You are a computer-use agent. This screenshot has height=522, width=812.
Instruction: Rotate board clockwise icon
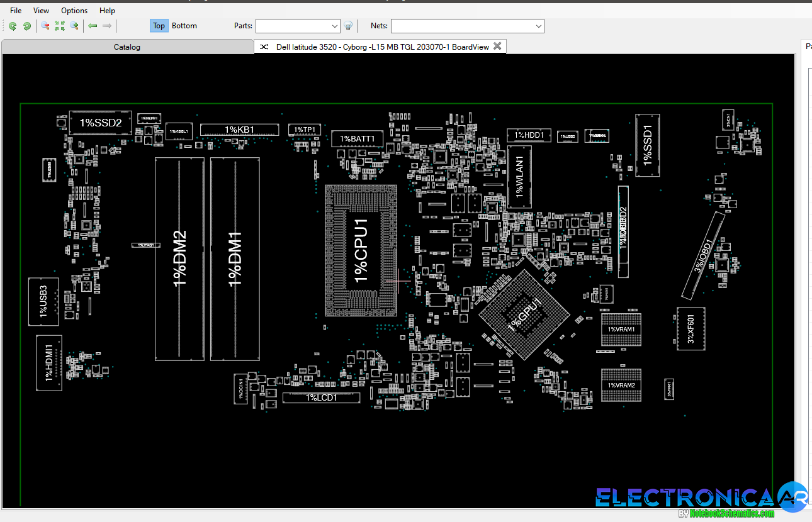(x=27, y=26)
